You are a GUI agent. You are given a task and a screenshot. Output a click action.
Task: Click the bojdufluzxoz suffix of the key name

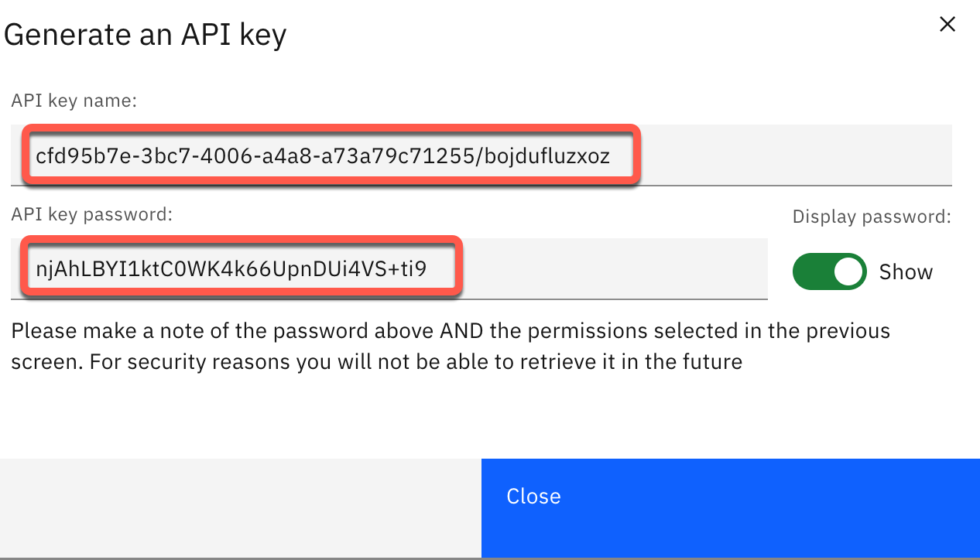pyautogui.click(x=548, y=156)
